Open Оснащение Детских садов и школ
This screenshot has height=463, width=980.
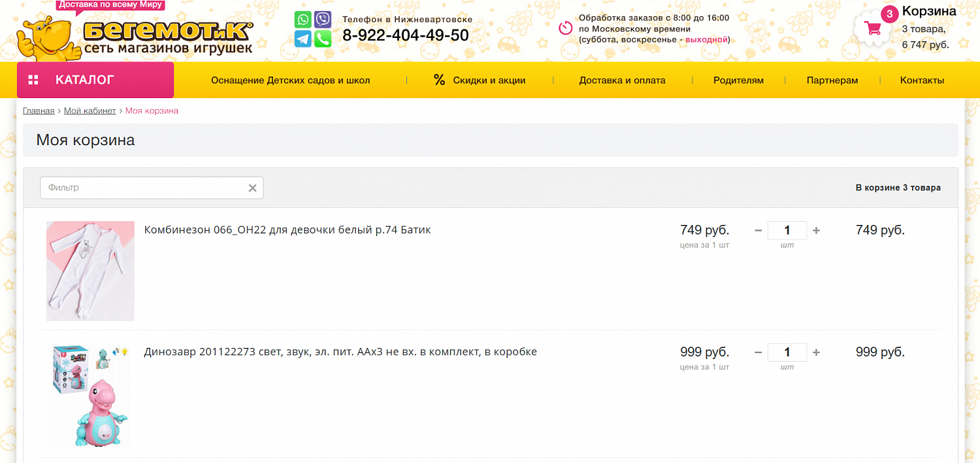pyautogui.click(x=291, y=80)
